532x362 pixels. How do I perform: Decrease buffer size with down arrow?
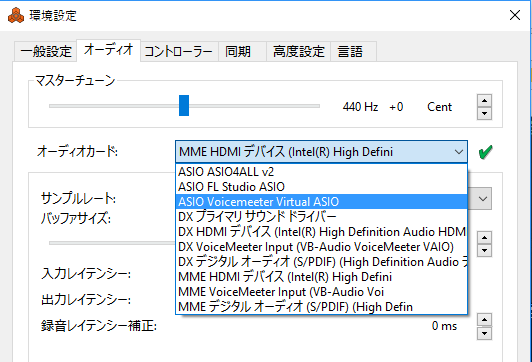pos(484,251)
